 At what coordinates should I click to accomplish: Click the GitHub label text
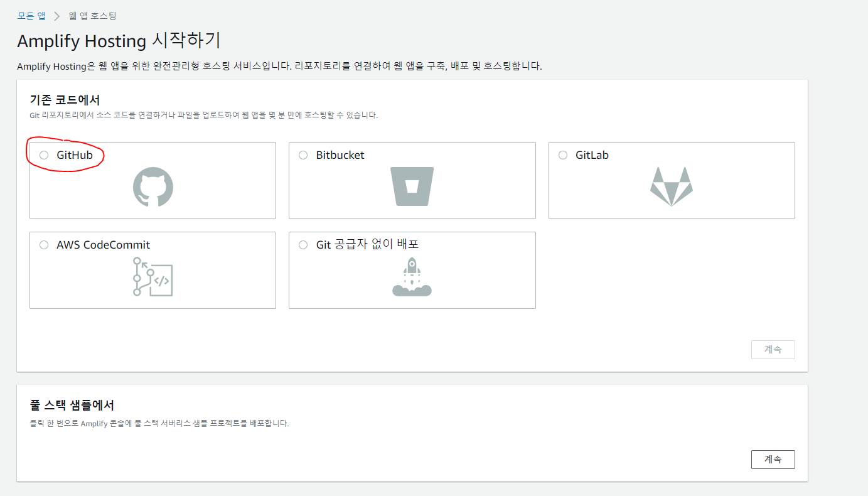(x=75, y=155)
